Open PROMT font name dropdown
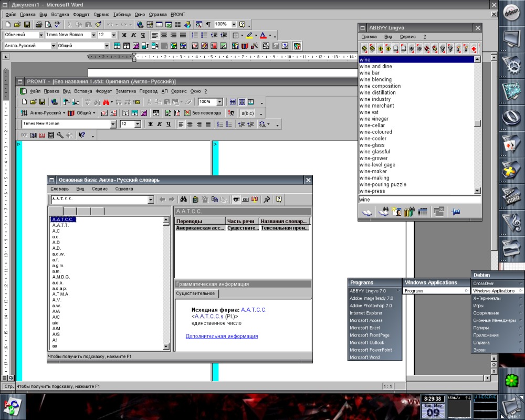Viewport: 525px width, 420px height. pos(113,124)
